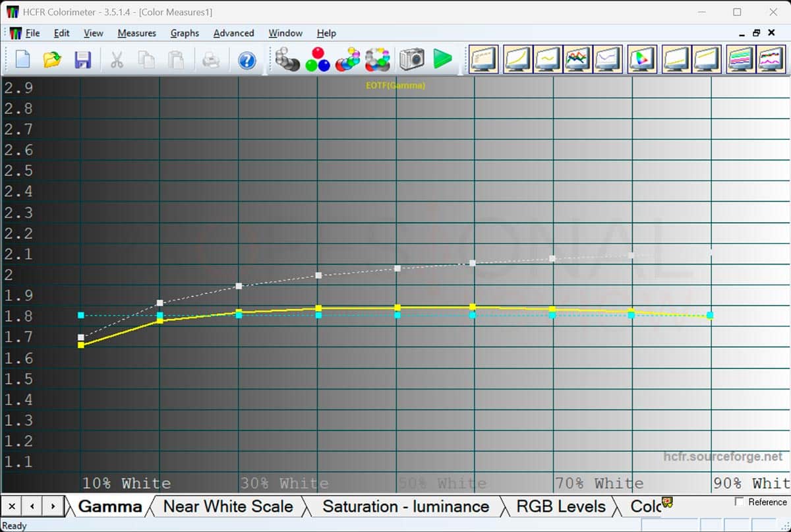791x532 pixels.
Task: Start continuous measures with the green play icon
Action: click(x=443, y=59)
